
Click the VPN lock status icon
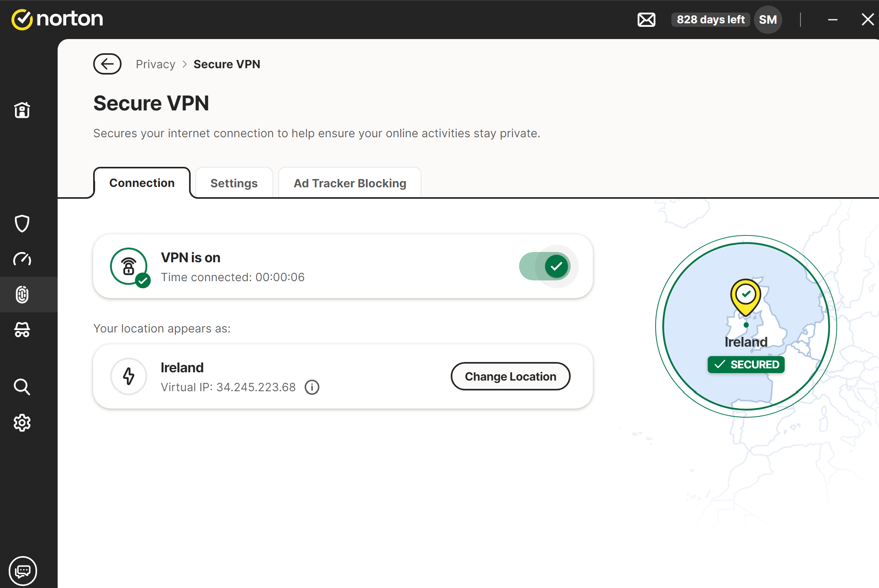pos(129,267)
